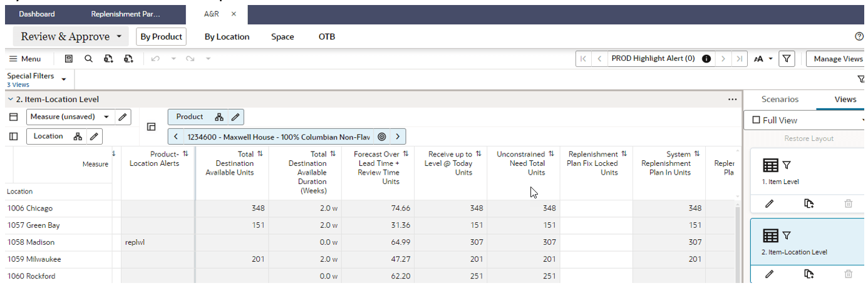Collapse the 2. Item-Location Level section
Screen dimensions: 868x293
click(10, 100)
